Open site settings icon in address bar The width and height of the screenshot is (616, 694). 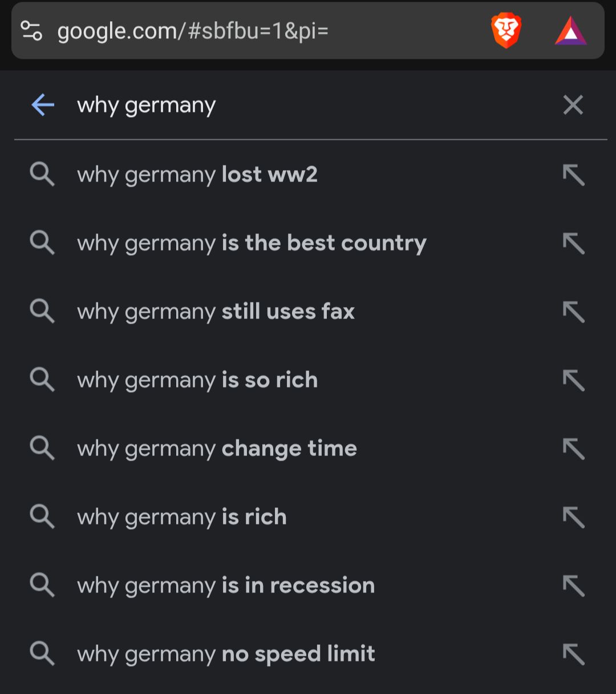[31, 31]
